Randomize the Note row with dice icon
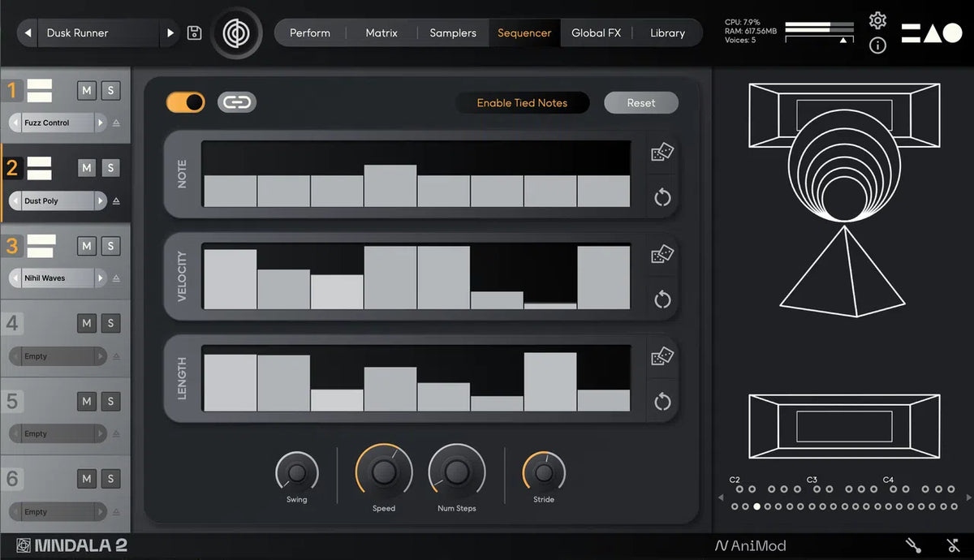974x560 pixels. 662,153
